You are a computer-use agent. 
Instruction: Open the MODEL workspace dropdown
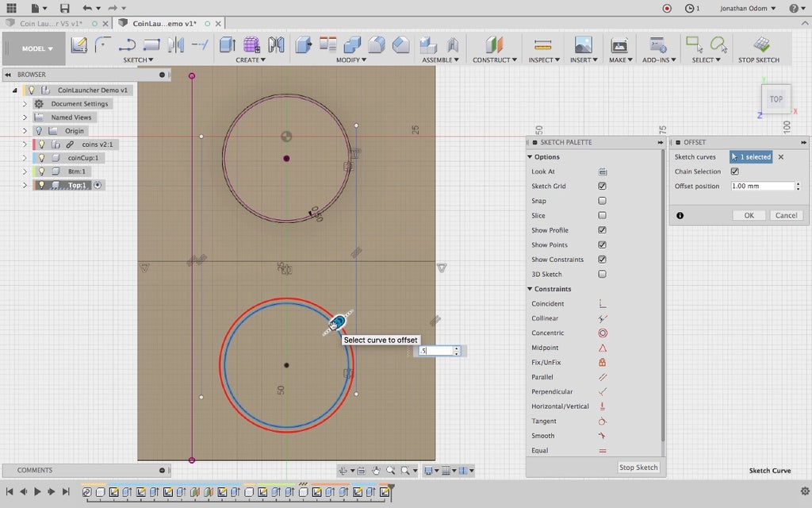pos(38,48)
